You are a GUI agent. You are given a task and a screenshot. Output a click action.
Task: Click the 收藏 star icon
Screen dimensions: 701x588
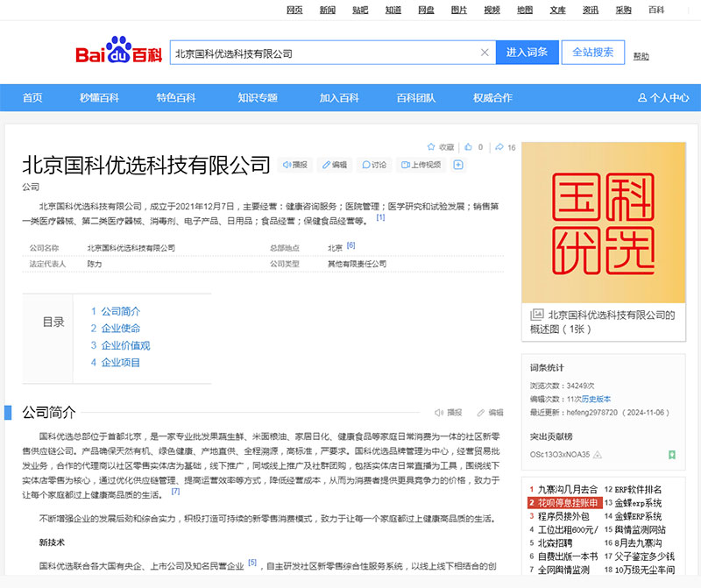431,147
